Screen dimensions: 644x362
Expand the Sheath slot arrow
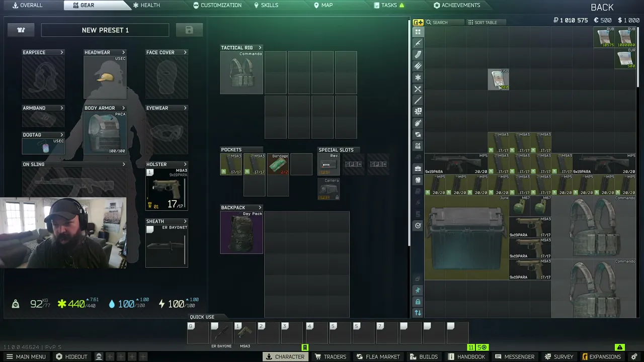coord(185,221)
